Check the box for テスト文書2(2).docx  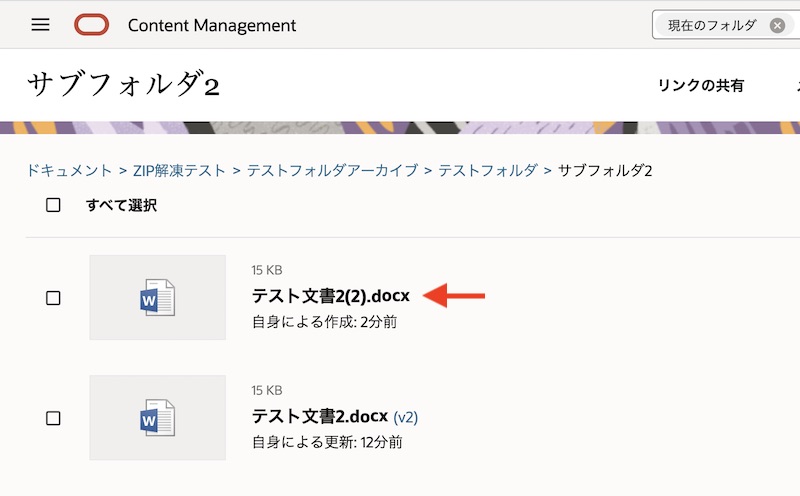54,298
